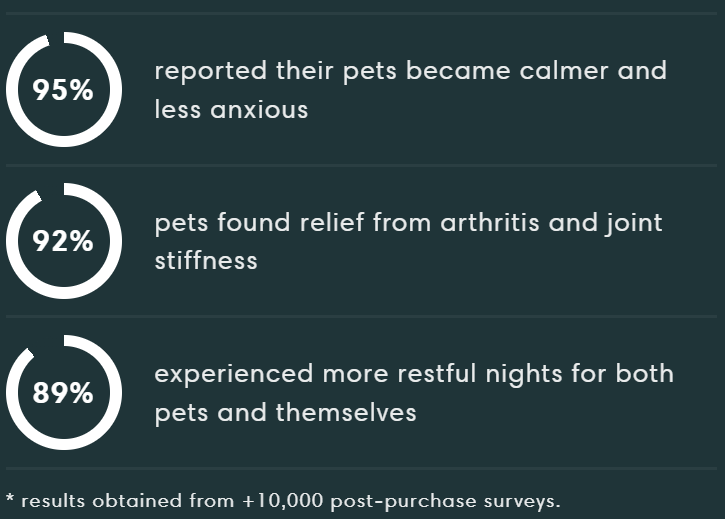Click the divider line above the footnote
This screenshot has height=519, width=725.
pyautogui.click(x=361, y=469)
